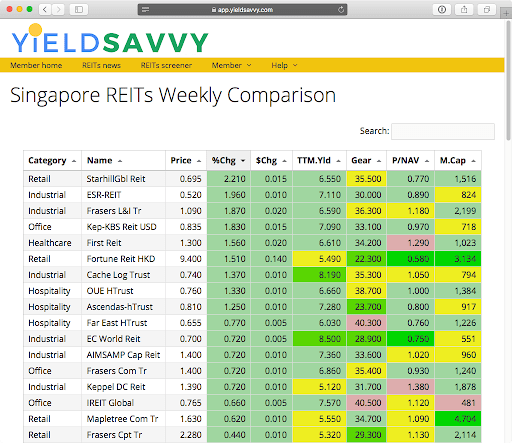Go back with Safari's back arrow

[45, 9]
